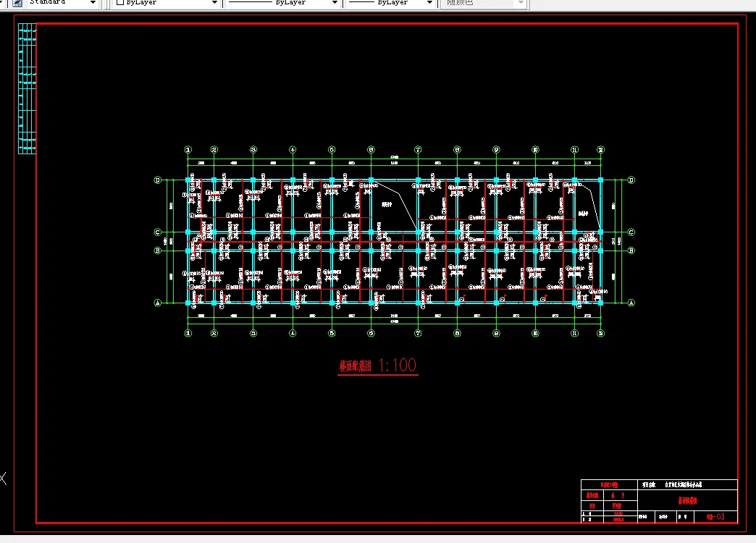The image size is (756, 543).
Task: Select the red 1:100 scale text
Action: [x=398, y=365]
